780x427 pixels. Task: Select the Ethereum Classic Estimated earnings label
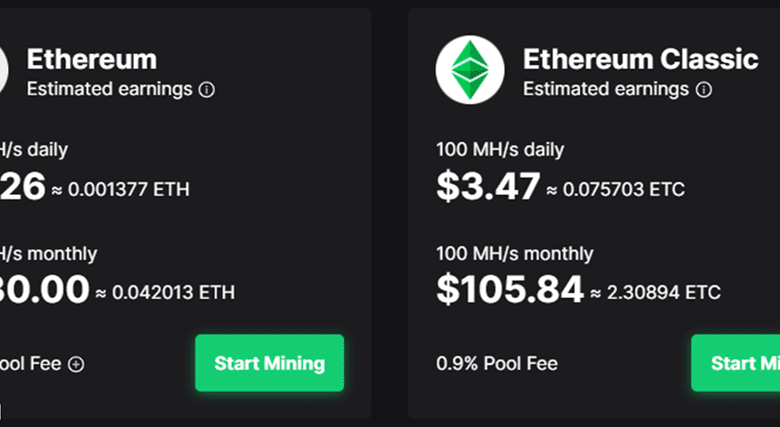click(x=606, y=89)
